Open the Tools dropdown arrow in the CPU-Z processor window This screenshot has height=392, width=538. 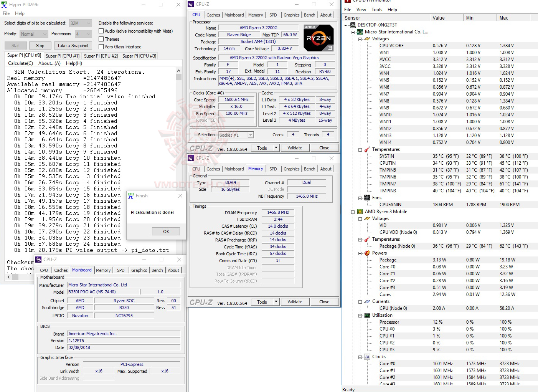coord(276,148)
